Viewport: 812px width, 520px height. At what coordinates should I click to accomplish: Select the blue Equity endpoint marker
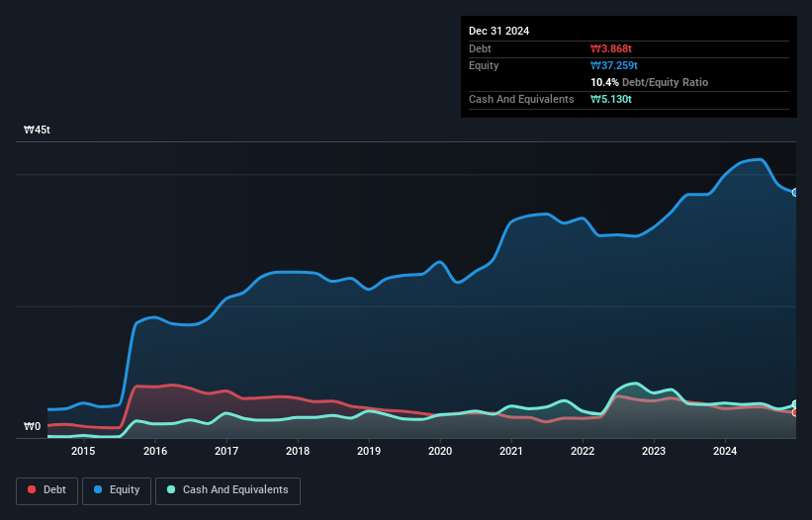(x=795, y=193)
